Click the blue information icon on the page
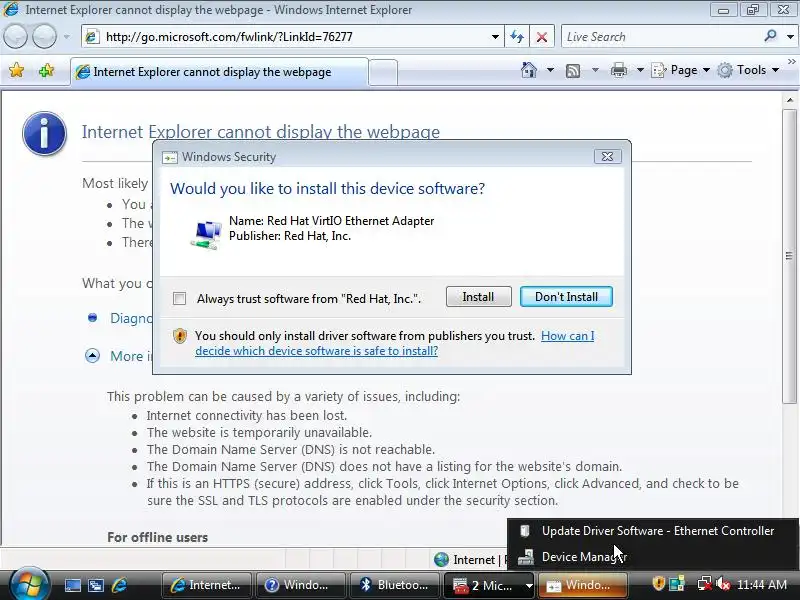 tap(44, 134)
